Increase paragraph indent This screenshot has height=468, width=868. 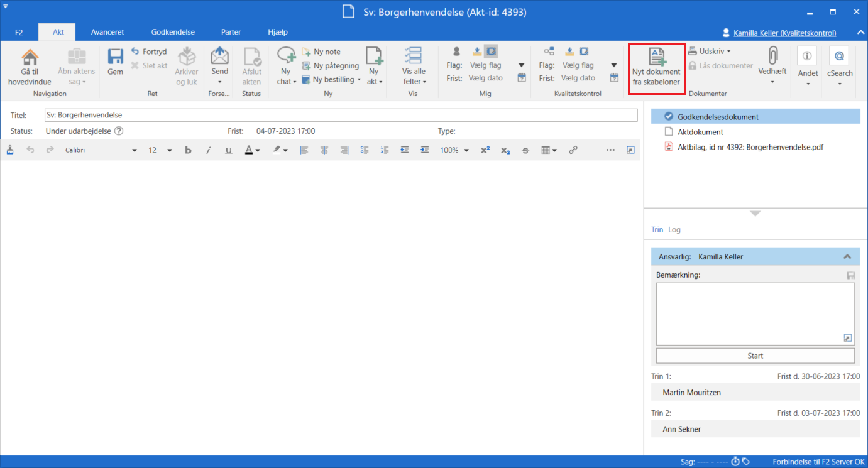[425, 150]
